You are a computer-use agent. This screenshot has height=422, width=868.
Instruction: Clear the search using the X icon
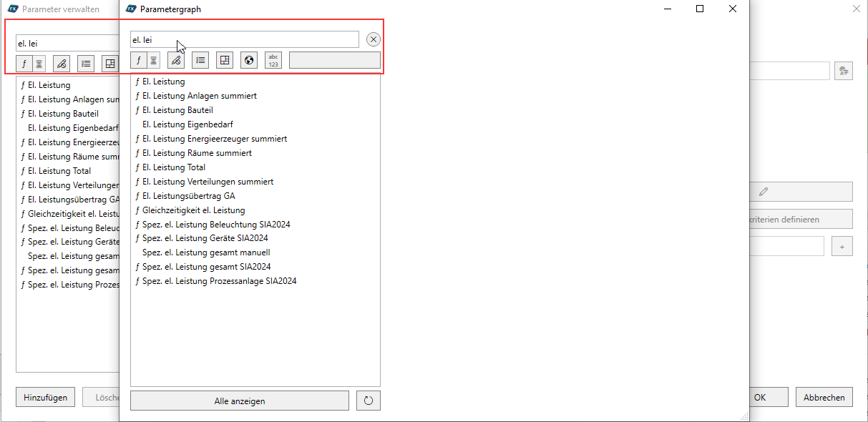[373, 39]
